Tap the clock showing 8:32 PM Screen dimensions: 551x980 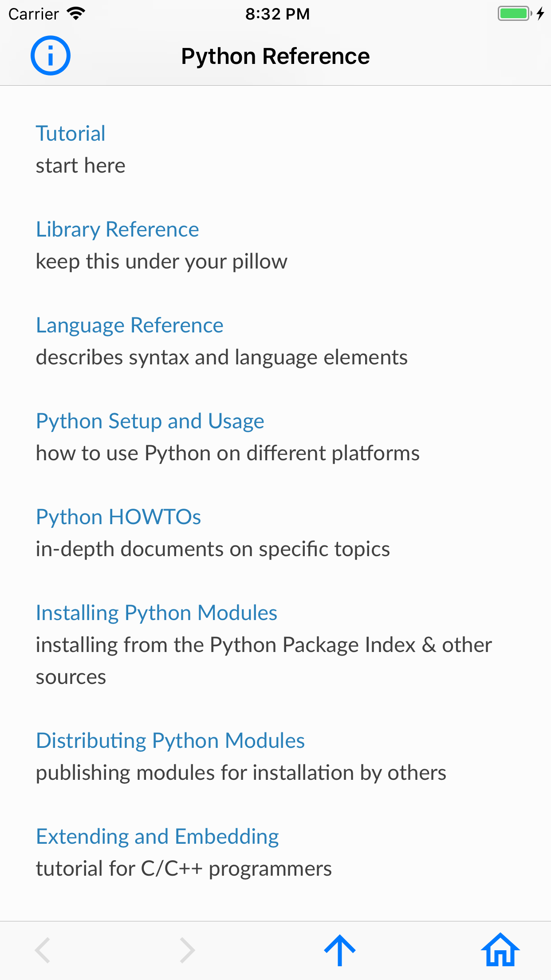tap(277, 14)
